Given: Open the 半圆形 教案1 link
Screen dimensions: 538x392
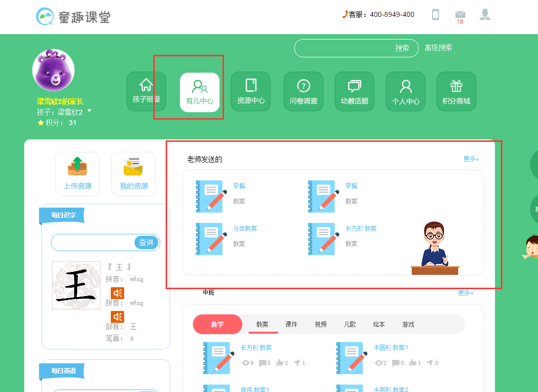Looking at the screenshot, I should pos(391,348).
